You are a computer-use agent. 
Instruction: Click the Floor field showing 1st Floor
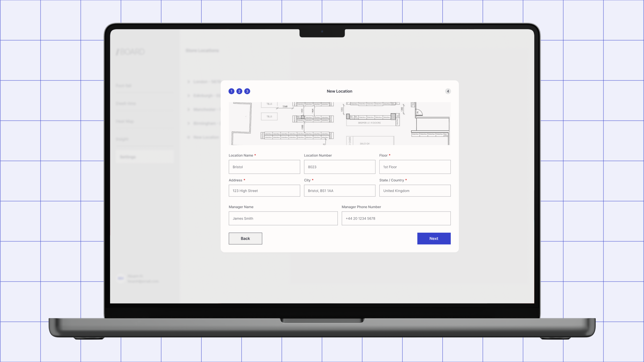pyautogui.click(x=415, y=167)
